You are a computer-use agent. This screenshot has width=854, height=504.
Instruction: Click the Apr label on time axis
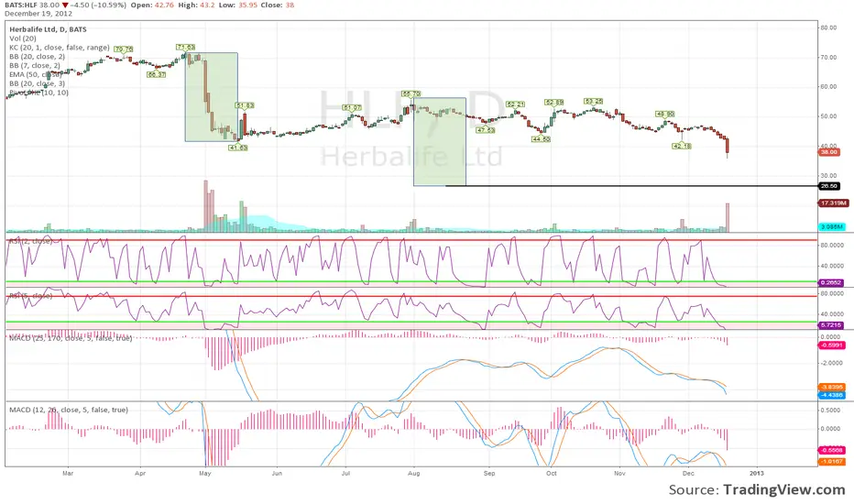(140, 474)
